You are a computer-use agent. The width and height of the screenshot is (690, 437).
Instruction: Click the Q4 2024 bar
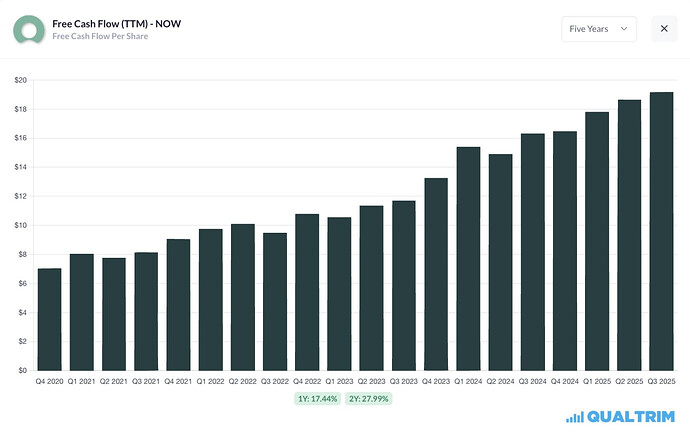click(565, 251)
